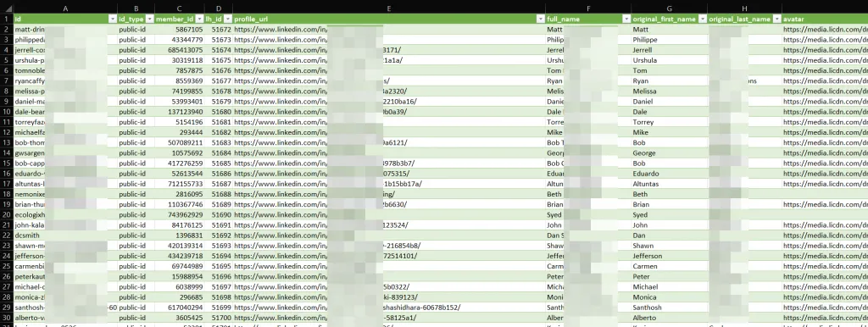This screenshot has width=868, height=327.
Task: Click first name cell Syed
Action: tap(670, 214)
